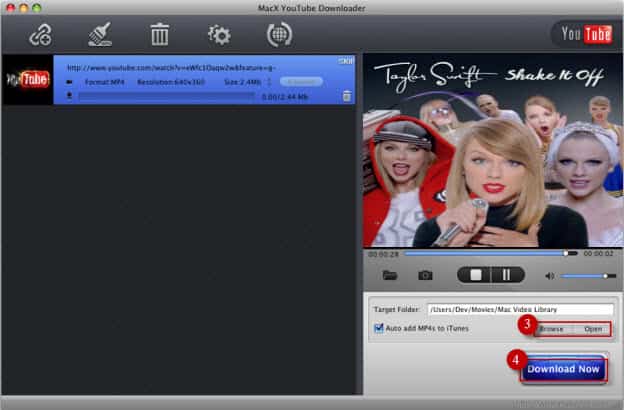Take a snapshot with the camera icon
Screen dimensions: 624x410
click(x=425, y=275)
